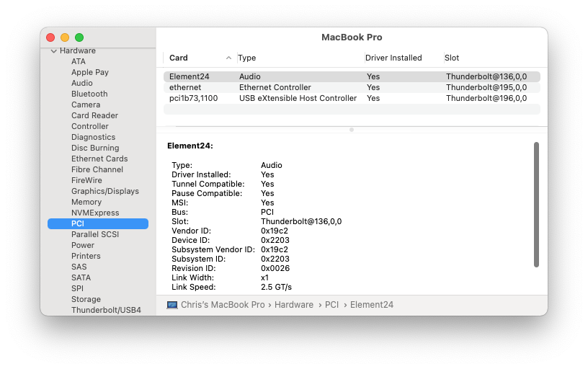Open the Power section
This screenshot has height=369, width=588.
(x=82, y=245)
